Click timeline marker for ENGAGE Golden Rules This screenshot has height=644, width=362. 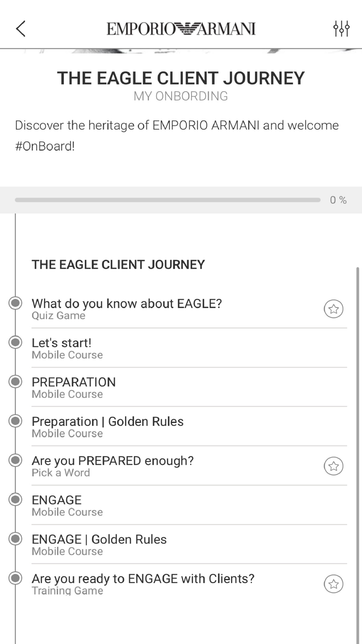click(x=16, y=539)
